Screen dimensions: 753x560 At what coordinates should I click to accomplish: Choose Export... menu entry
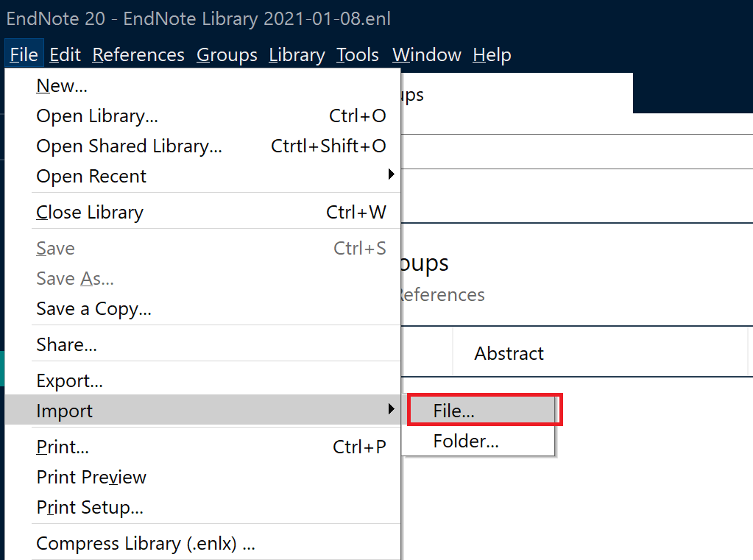point(202,380)
